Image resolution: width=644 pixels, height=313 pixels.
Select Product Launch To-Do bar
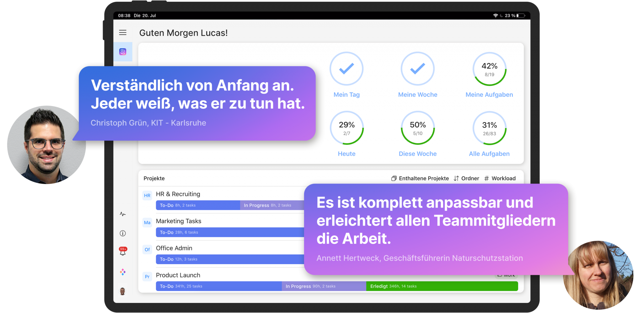click(x=219, y=286)
